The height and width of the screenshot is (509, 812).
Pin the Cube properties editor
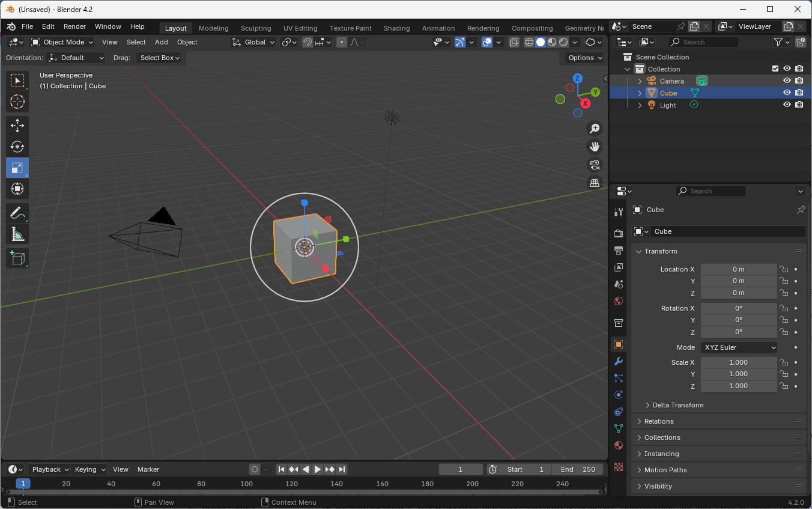801,210
